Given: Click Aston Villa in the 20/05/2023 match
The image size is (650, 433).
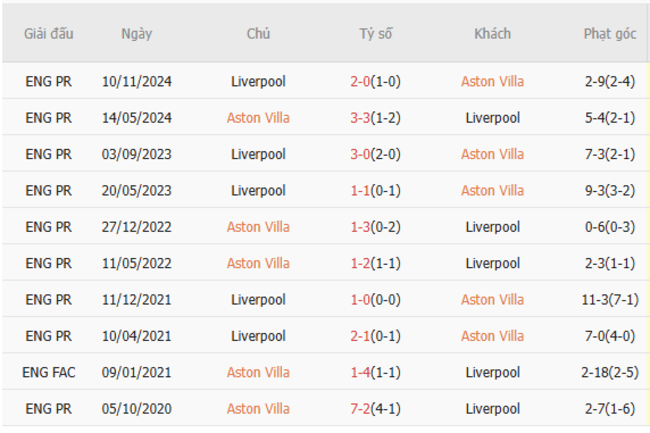Looking at the screenshot, I should (x=492, y=190).
